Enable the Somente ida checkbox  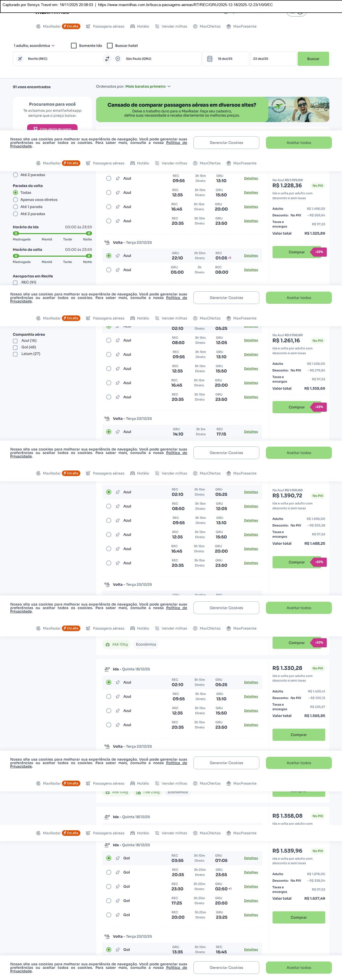[x=74, y=46]
